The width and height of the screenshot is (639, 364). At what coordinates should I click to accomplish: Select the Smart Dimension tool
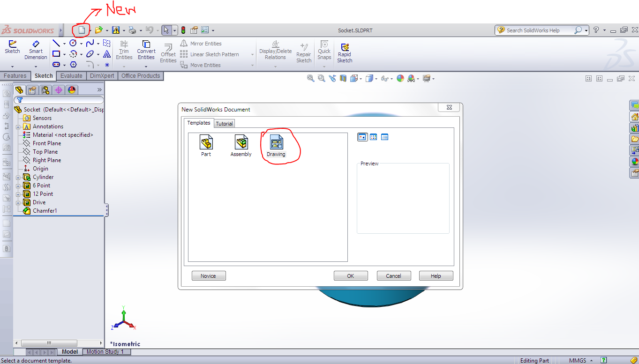click(36, 49)
